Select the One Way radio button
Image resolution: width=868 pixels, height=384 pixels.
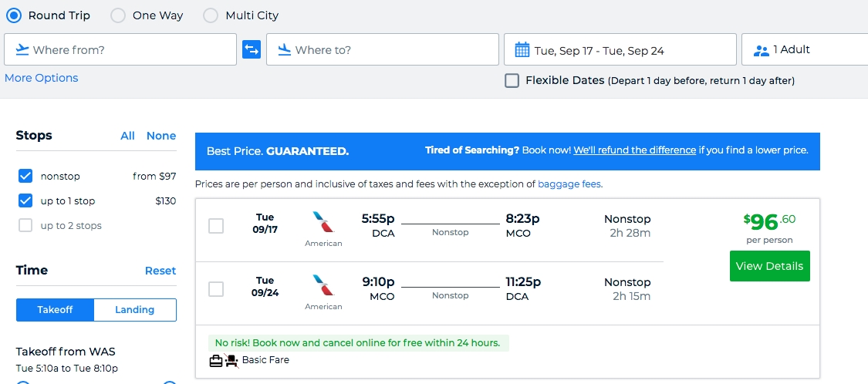click(x=118, y=15)
